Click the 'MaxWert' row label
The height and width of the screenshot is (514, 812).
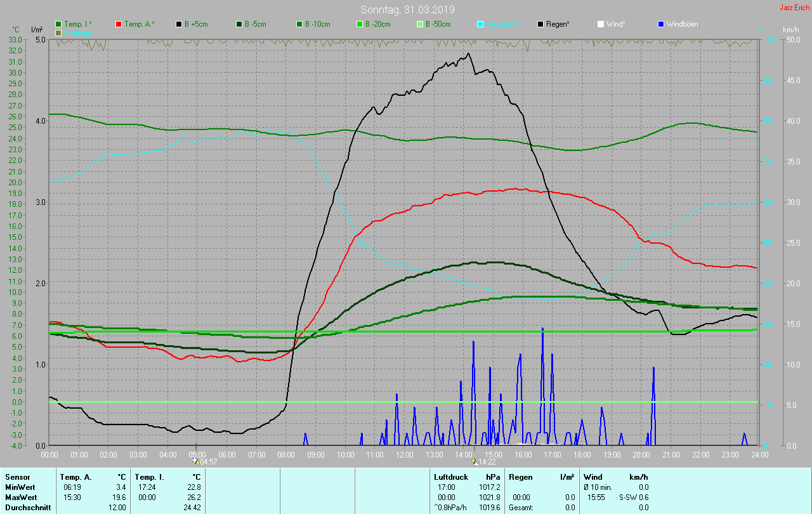coord(21,498)
